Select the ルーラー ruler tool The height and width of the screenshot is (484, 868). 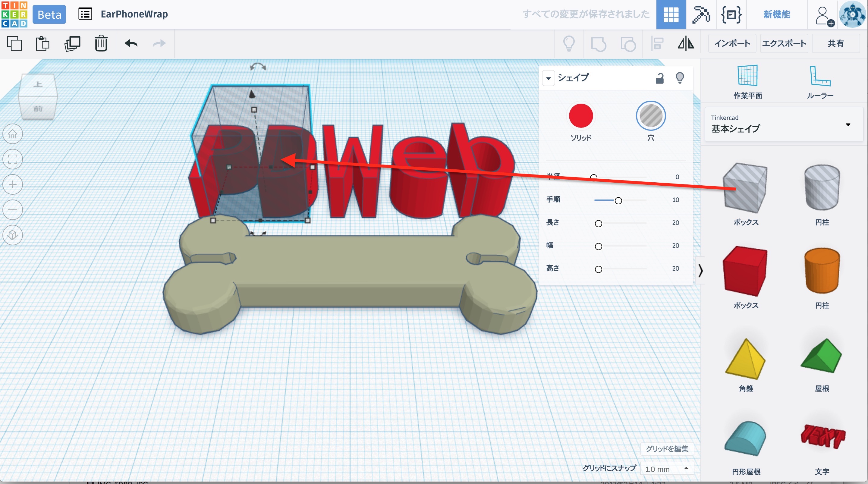tap(820, 81)
